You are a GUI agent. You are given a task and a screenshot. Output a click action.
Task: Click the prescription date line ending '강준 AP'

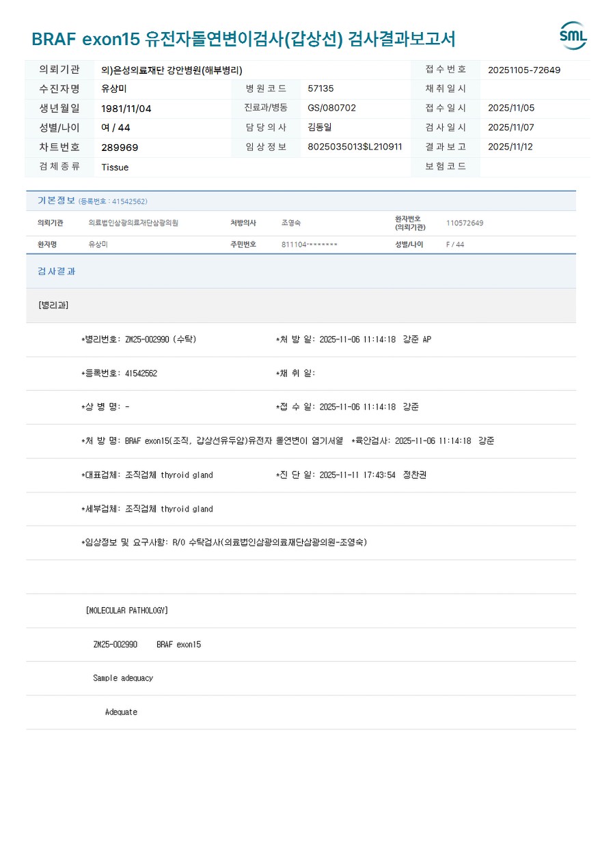point(353,339)
